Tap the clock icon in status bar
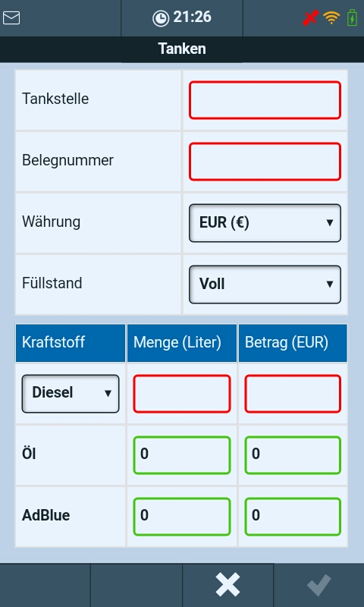 coord(161,18)
